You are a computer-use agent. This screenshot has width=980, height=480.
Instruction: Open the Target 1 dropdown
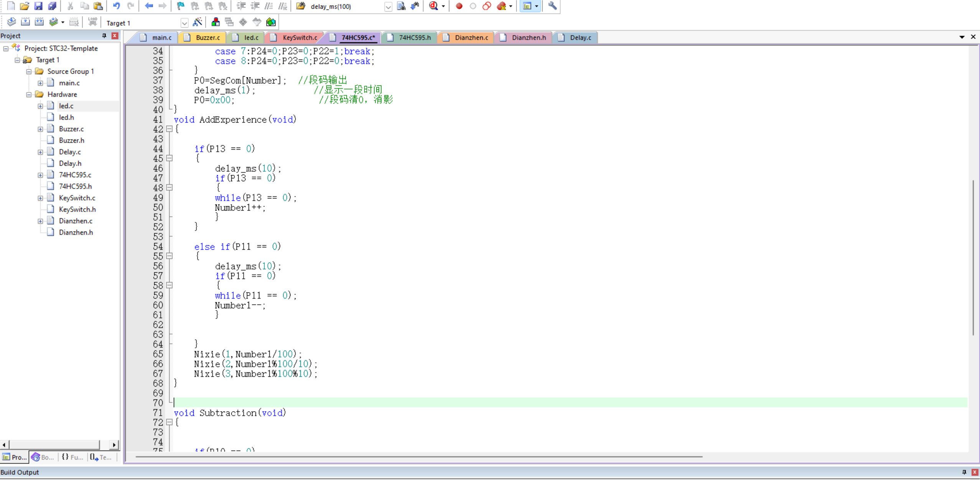184,23
